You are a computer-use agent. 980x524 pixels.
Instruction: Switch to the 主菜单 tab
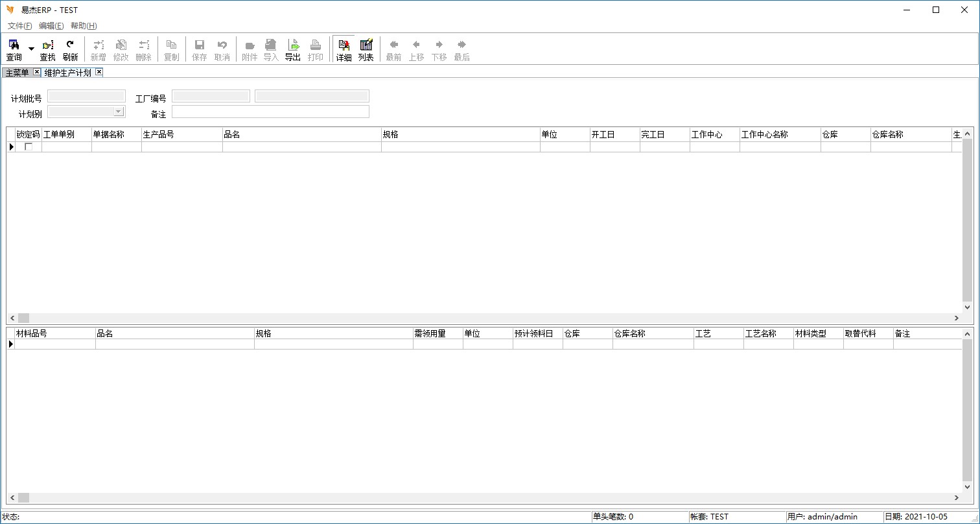17,73
